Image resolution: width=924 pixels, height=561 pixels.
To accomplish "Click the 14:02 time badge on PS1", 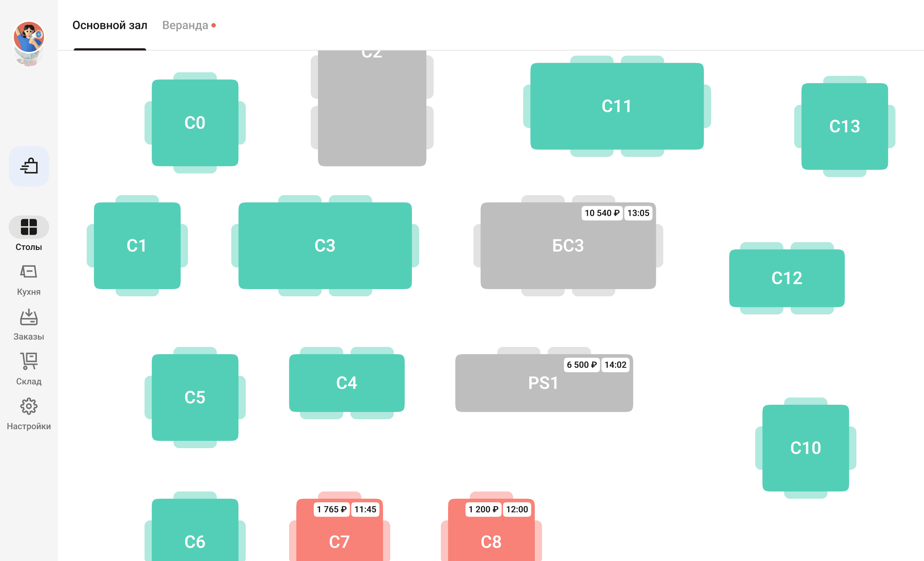I will coord(615,365).
